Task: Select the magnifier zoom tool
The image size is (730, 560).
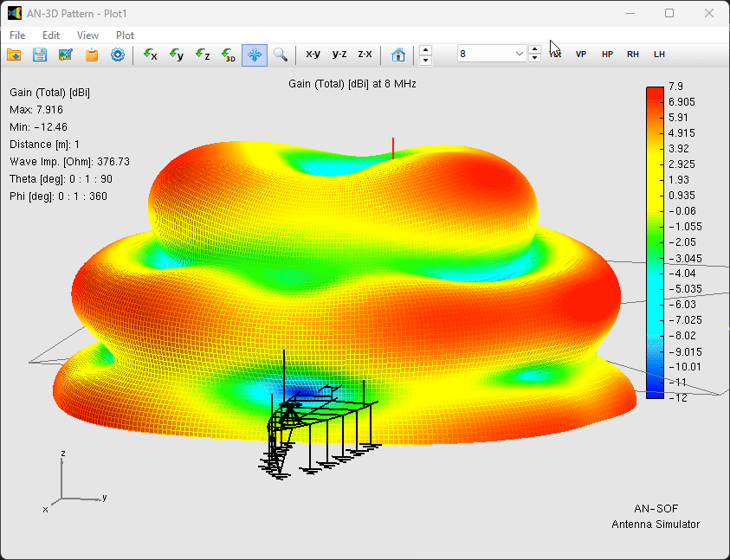Action: [x=281, y=55]
